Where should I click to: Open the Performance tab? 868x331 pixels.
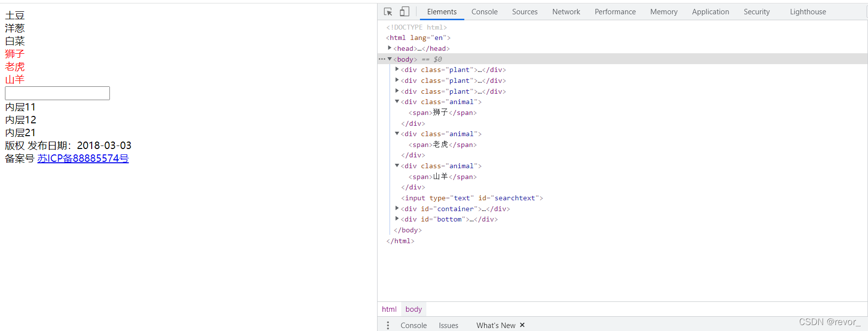click(x=615, y=12)
